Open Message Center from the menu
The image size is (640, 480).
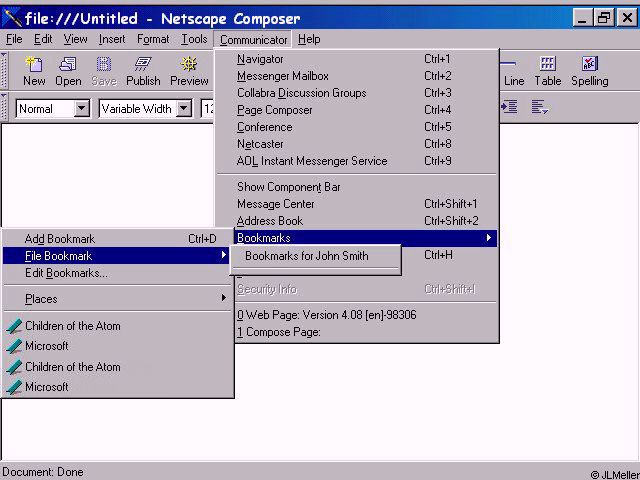[357, 204]
